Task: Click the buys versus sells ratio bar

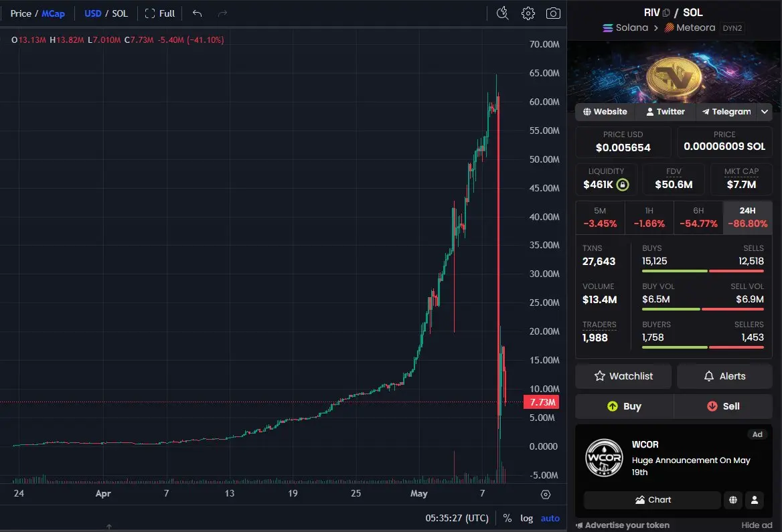Action: tap(703, 271)
